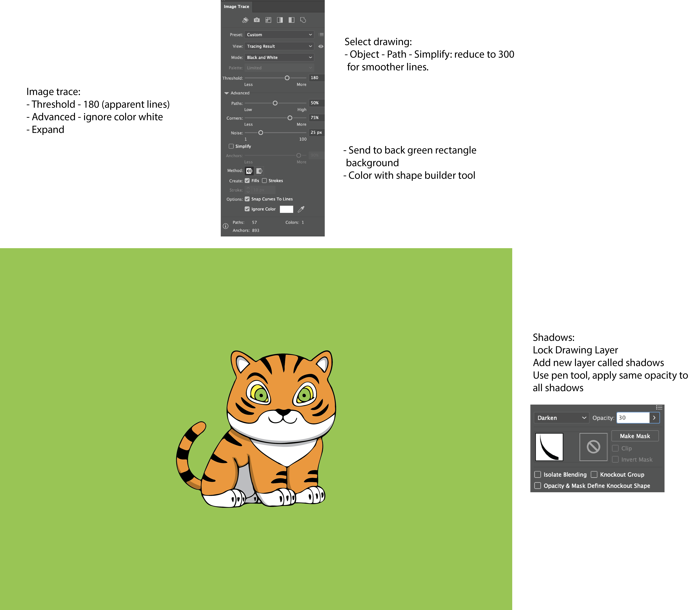This screenshot has height=610, width=700.
Task: Select the Low Color preset icon
Action: pos(268,20)
